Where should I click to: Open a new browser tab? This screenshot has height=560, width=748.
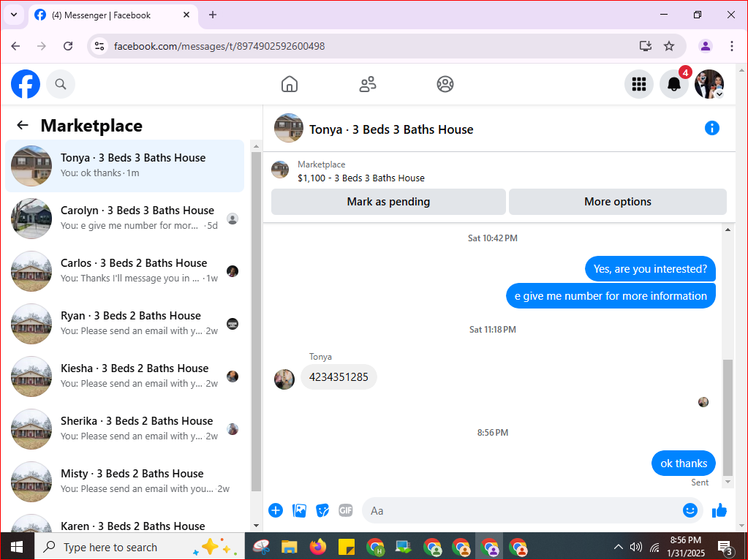coord(213,15)
